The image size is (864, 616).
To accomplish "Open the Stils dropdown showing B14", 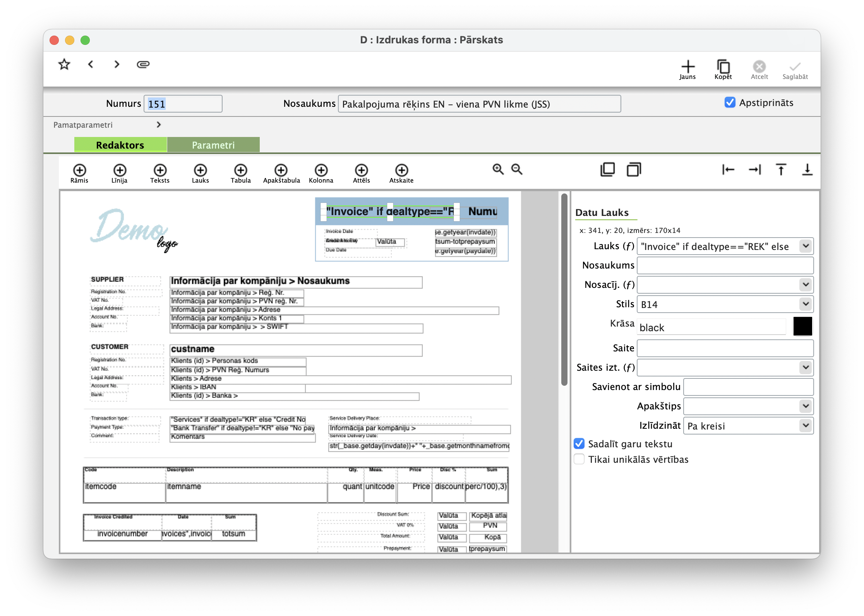I will click(x=806, y=304).
